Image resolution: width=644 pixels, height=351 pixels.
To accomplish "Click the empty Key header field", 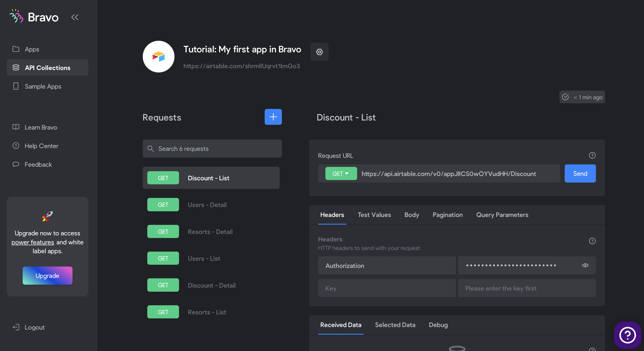I will tap(387, 288).
